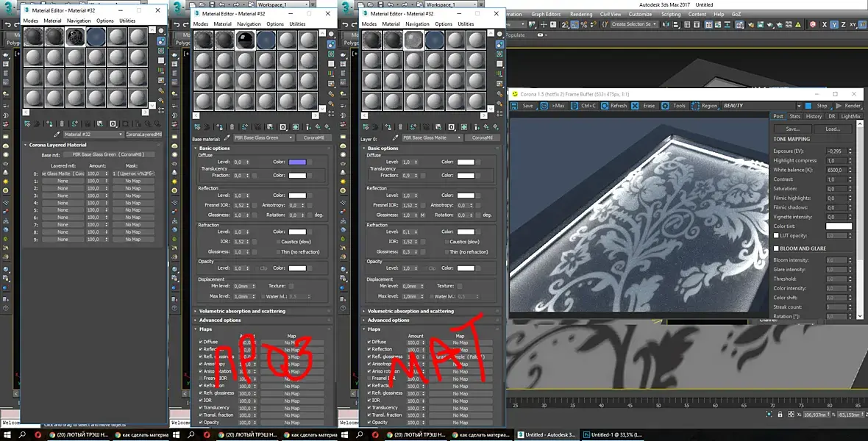Select blue material sample slot in right Material Editor
Viewport: 868px width, 441px height.
pos(435,40)
